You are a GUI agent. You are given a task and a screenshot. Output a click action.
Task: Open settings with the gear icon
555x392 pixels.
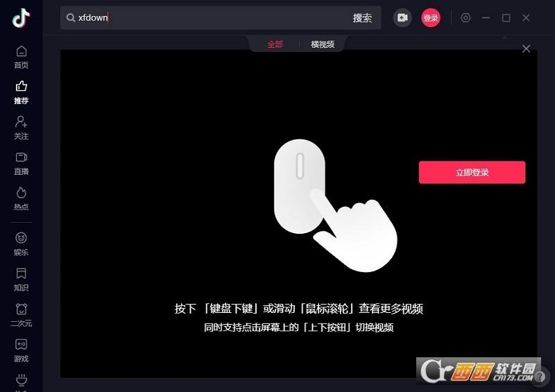click(466, 18)
